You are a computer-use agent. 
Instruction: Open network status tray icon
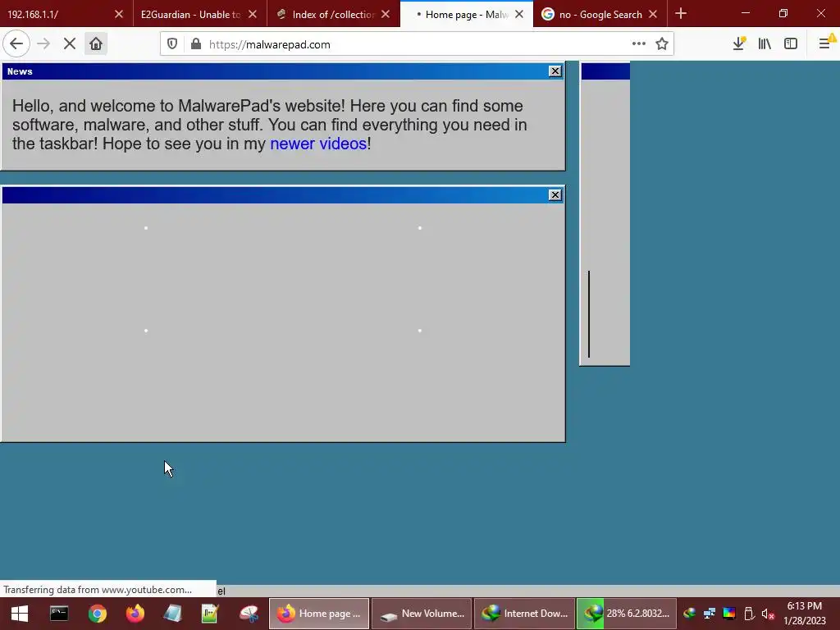coord(710,614)
